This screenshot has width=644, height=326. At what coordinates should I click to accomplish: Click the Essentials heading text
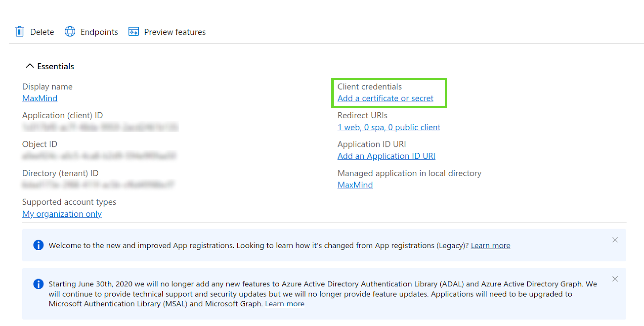56,66
